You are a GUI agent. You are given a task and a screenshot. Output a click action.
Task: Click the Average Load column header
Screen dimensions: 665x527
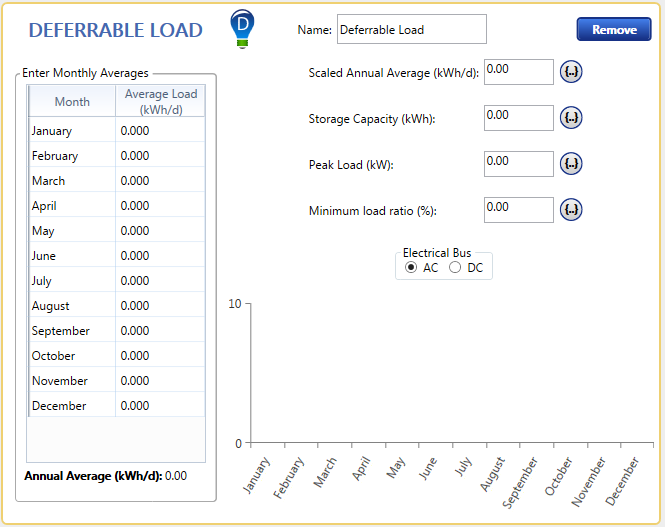[x=160, y=101]
